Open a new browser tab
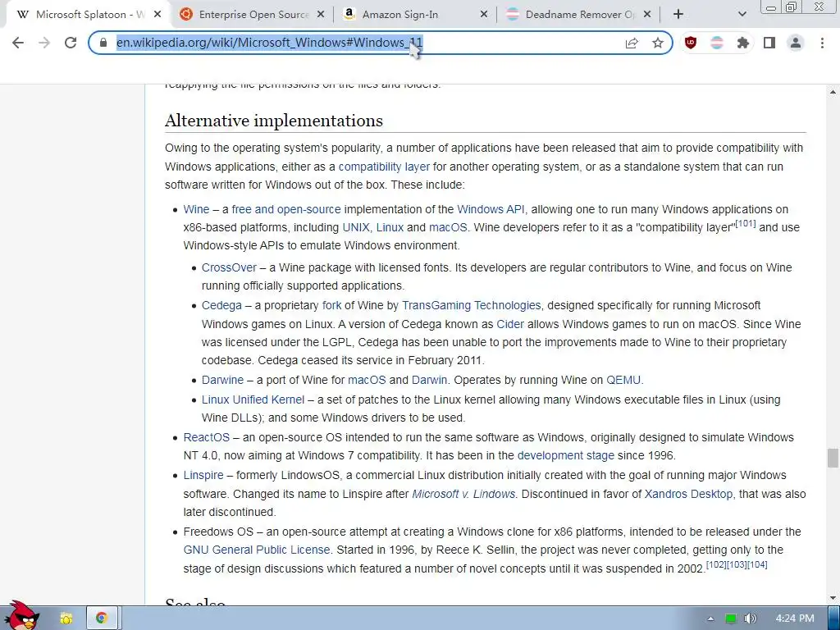This screenshot has height=630, width=840. (678, 15)
